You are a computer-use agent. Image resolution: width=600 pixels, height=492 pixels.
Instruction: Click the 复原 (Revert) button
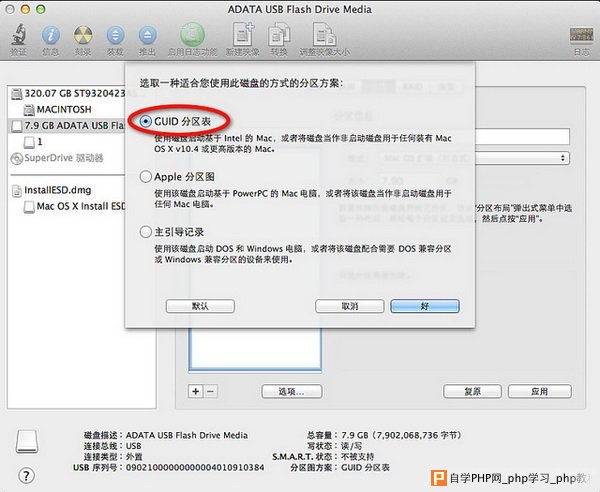tap(472, 391)
